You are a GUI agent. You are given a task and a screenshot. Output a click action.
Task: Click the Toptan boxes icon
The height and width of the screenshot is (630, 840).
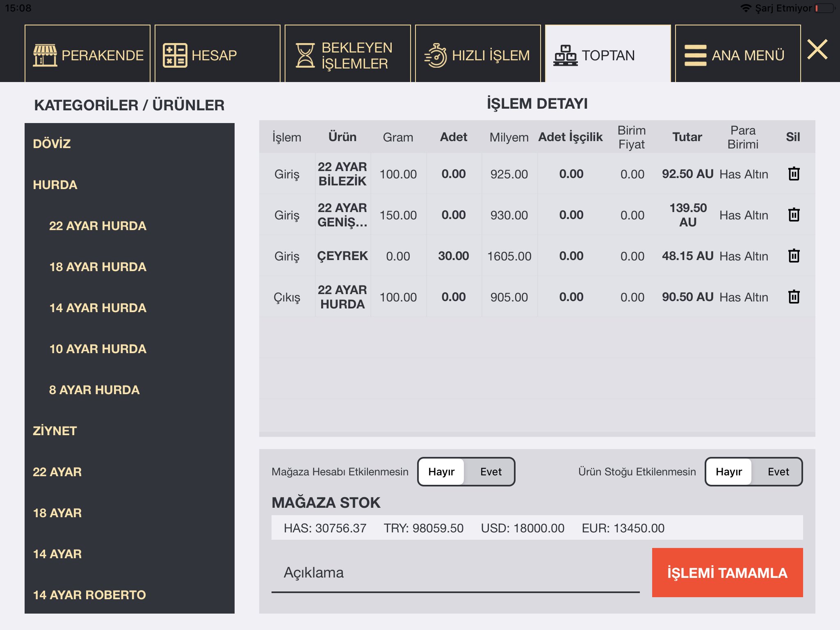point(566,55)
